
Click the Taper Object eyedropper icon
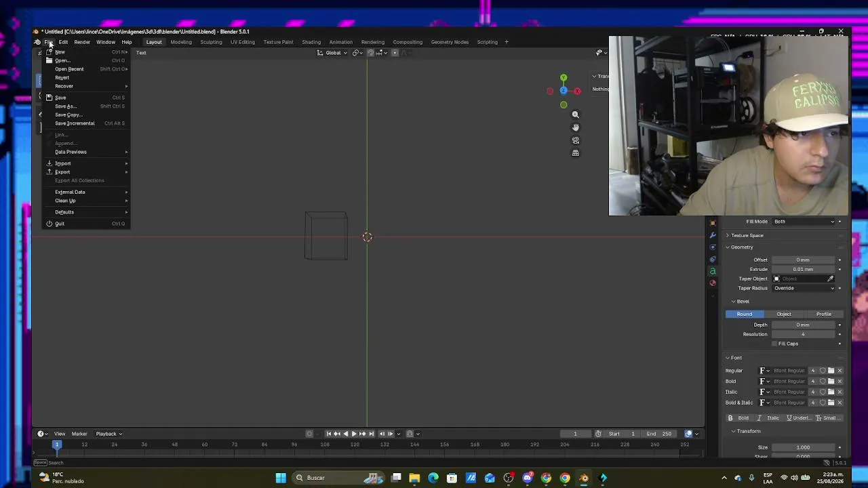(x=830, y=279)
